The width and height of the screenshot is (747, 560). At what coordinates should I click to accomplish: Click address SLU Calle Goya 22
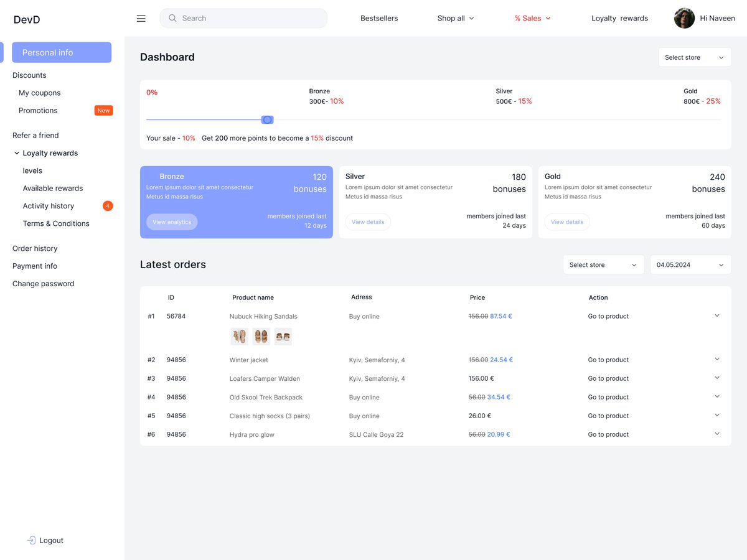(x=376, y=434)
